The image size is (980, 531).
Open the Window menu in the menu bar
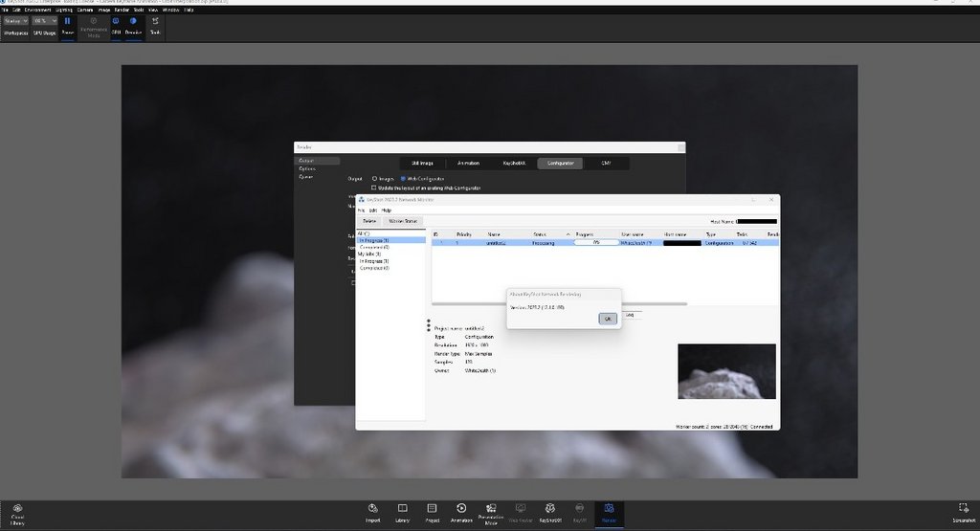(x=170, y=10)
